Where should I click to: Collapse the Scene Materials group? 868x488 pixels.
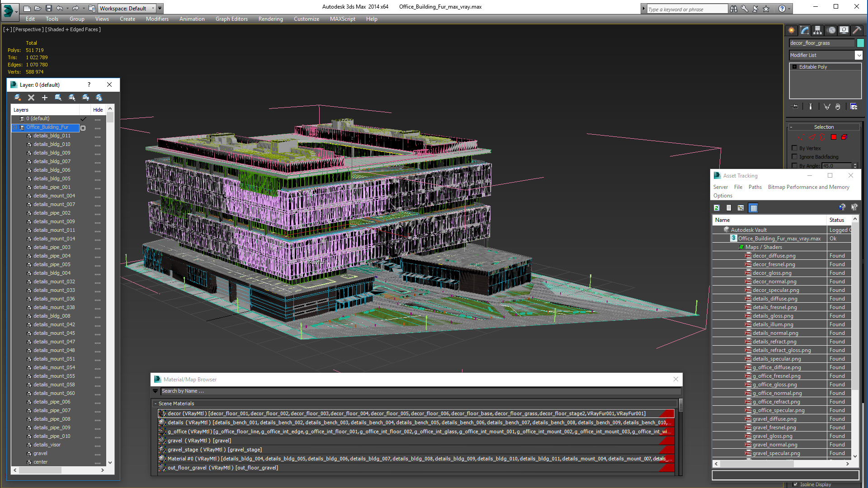click(156, 404)
